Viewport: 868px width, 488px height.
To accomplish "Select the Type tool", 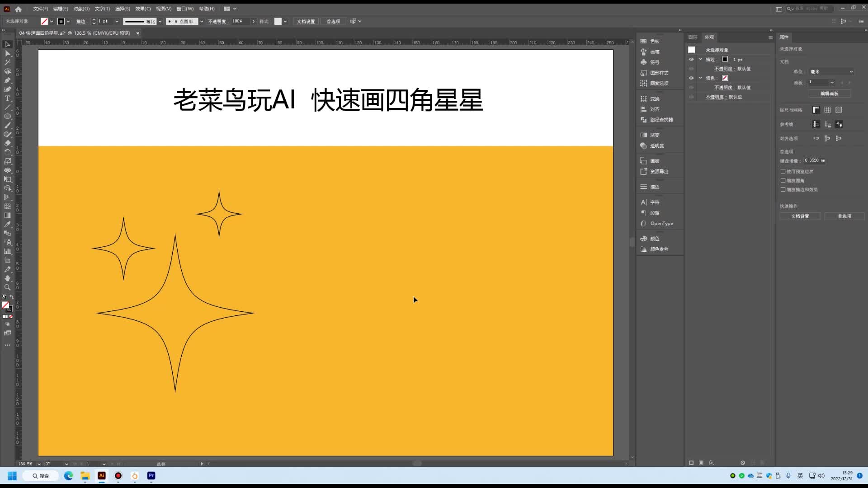I will click(x=7, y=99).
